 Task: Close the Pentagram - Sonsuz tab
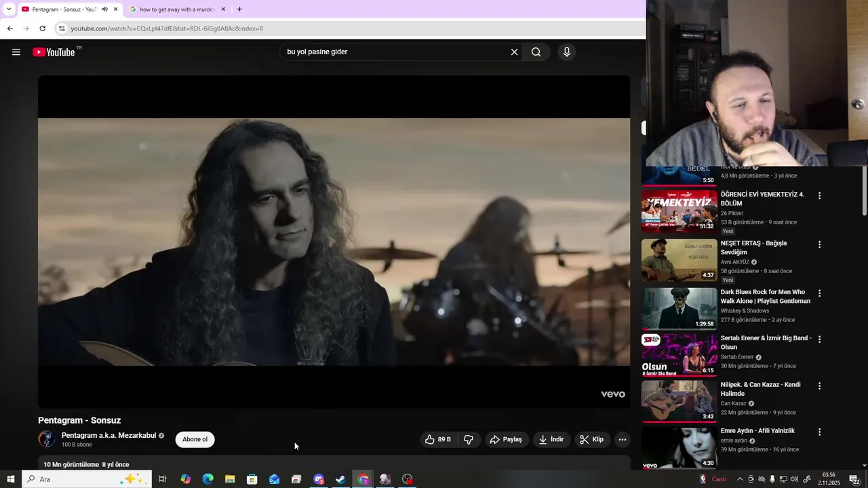click(116, 9)
